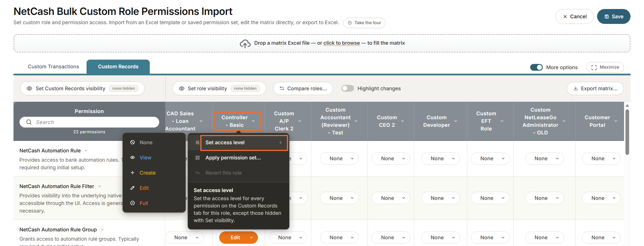644x246 pixels.
Task: Click the X icon on Cancel button
Action: point(565,17)
